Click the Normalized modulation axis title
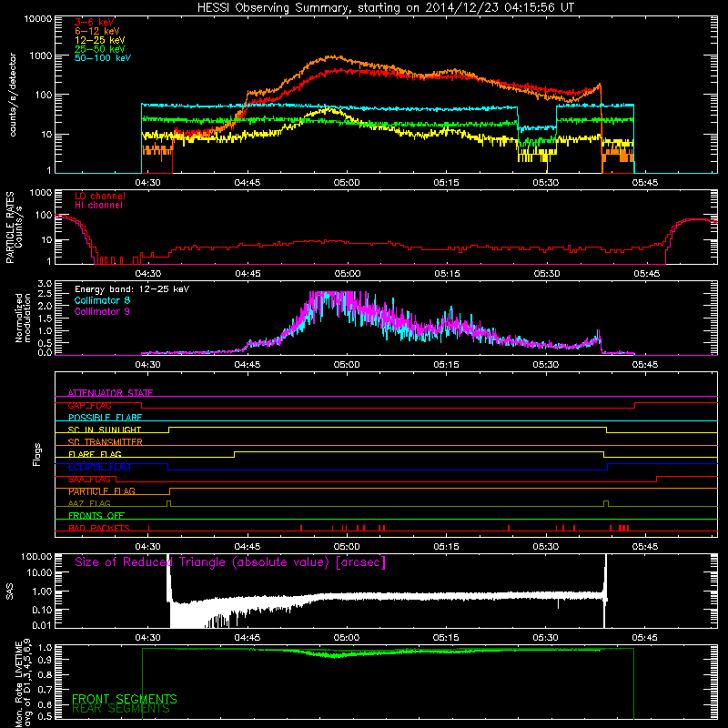This screenshot has width=728, height=728. [x=23, y=318]
